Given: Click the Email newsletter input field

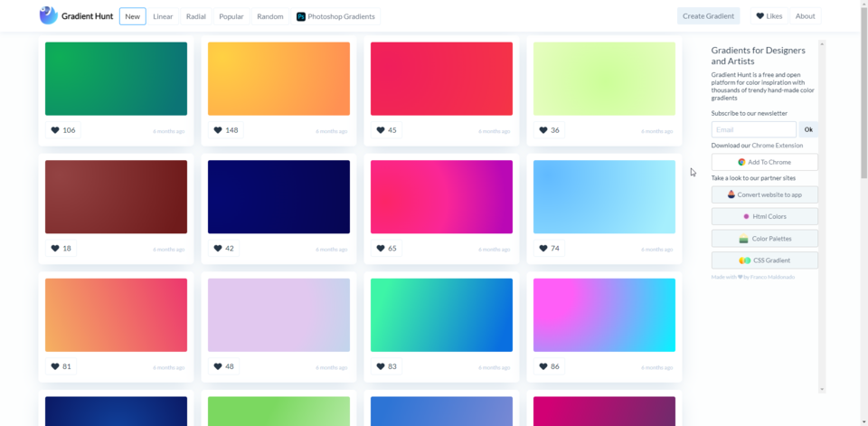Looking at the screenshot, I should pos(753,129).
